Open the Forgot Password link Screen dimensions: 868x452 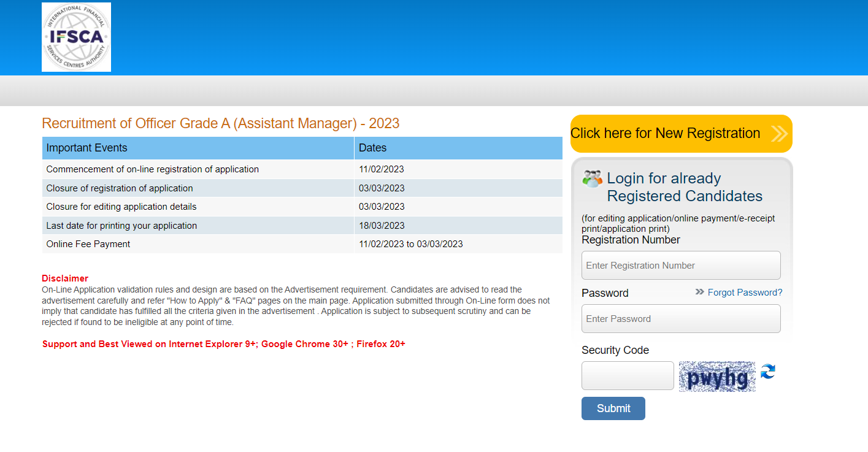(745, 293)
